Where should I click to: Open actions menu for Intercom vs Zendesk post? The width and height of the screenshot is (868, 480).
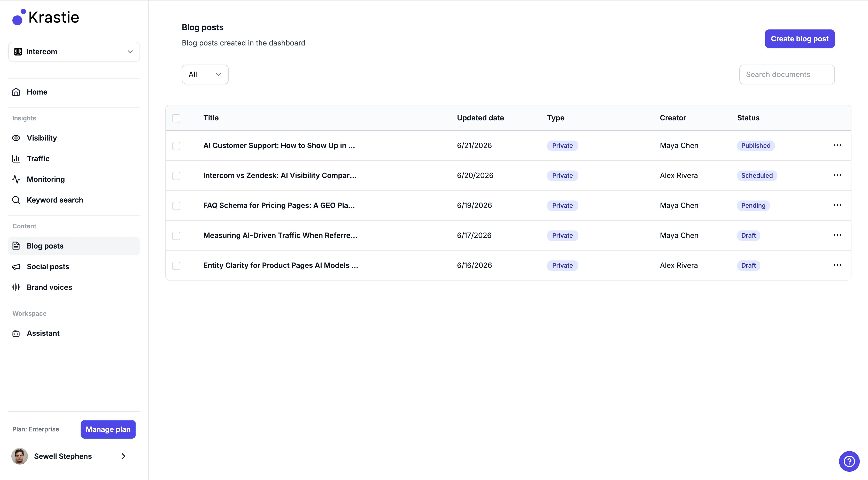(x=837, y=175)
